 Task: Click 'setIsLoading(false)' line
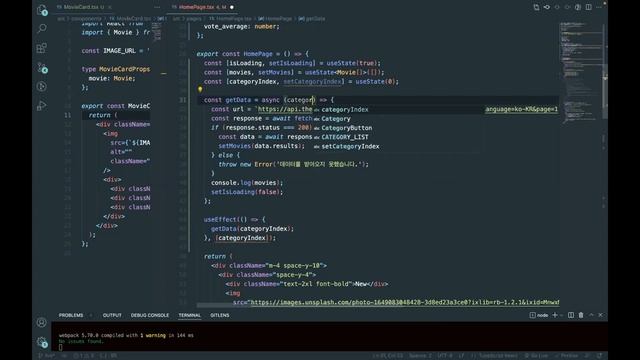coord(247,192)
